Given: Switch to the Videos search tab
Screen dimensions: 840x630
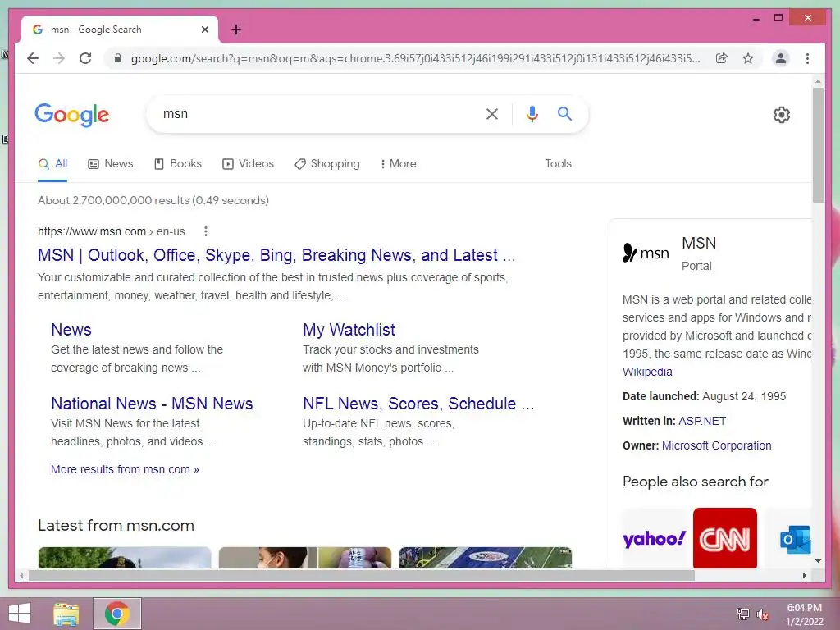Looking at the screenshot, I should (248, 163).
